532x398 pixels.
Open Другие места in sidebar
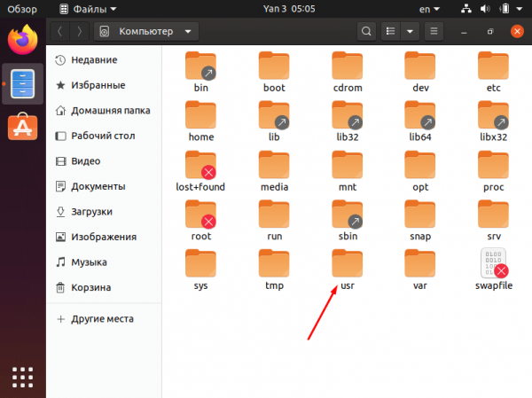click(x=104, y=319)
